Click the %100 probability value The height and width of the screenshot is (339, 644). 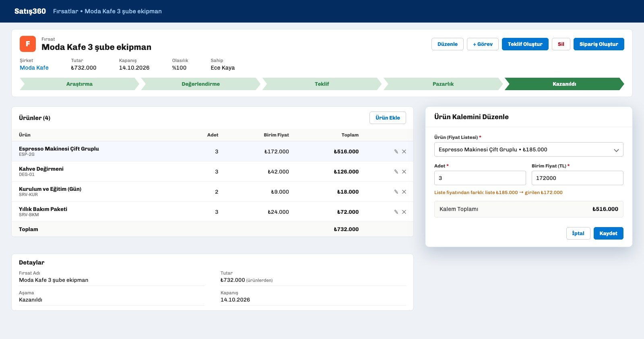[179, 68]
